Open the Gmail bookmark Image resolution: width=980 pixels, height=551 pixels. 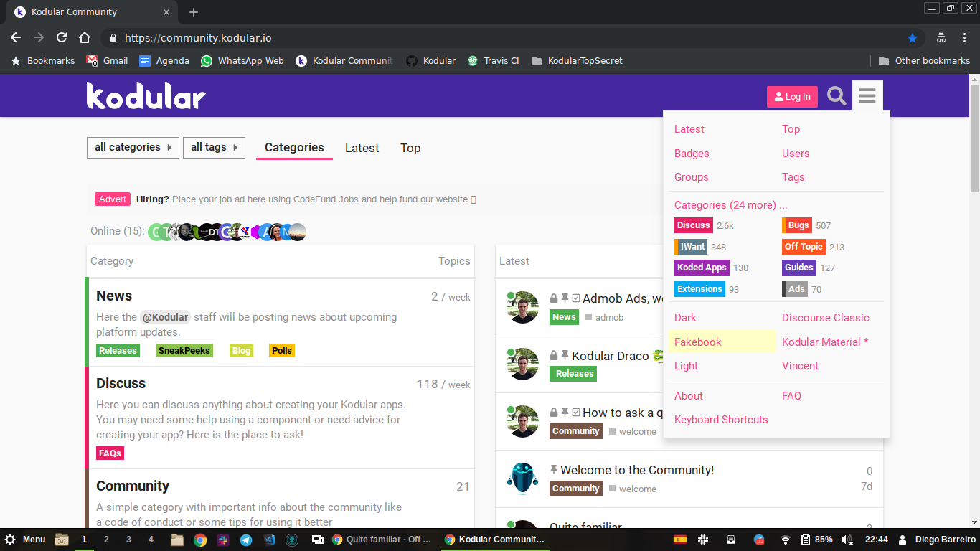107,61
